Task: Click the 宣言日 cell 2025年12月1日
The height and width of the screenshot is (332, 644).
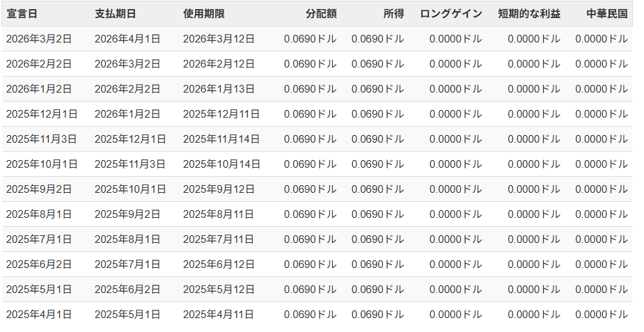Action: 42,114
